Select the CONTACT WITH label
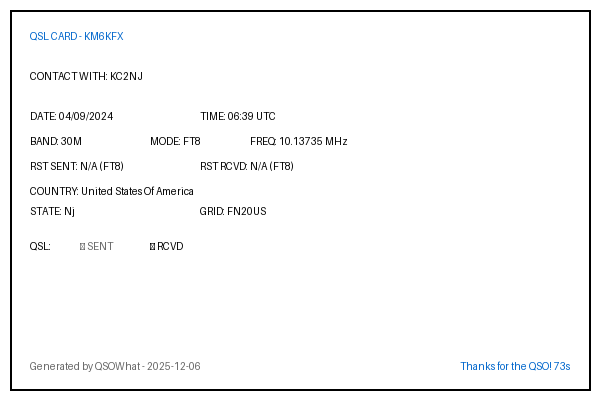Screen dimensions: 600x400 click(68, 76)
